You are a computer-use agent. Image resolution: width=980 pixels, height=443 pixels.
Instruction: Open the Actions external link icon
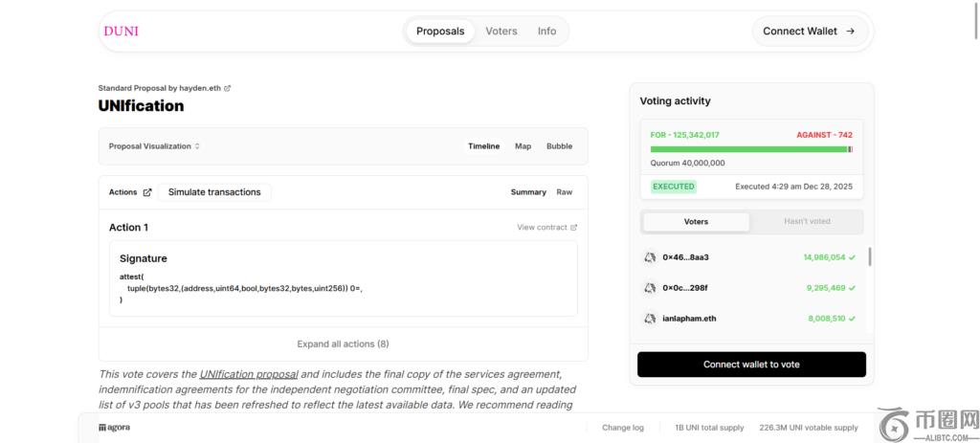pyautogui.click(x=147, y=192)
